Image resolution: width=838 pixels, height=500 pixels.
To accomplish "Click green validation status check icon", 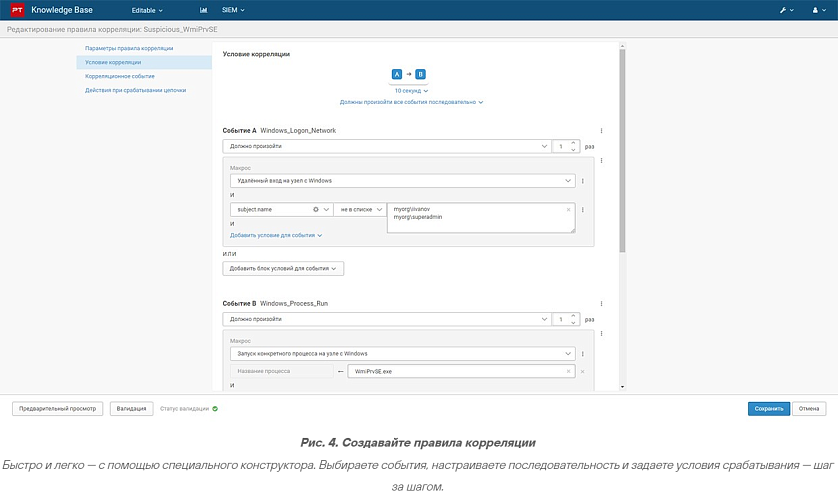I will 215,409.
